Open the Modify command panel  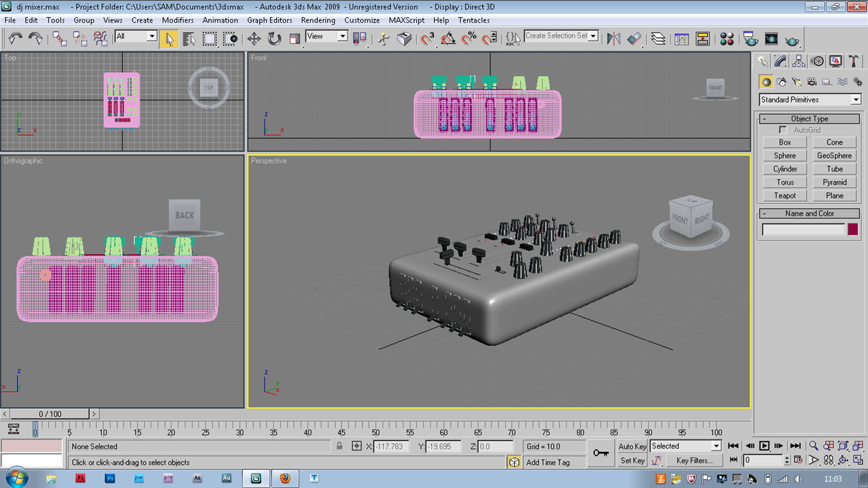tap(779, 61)
